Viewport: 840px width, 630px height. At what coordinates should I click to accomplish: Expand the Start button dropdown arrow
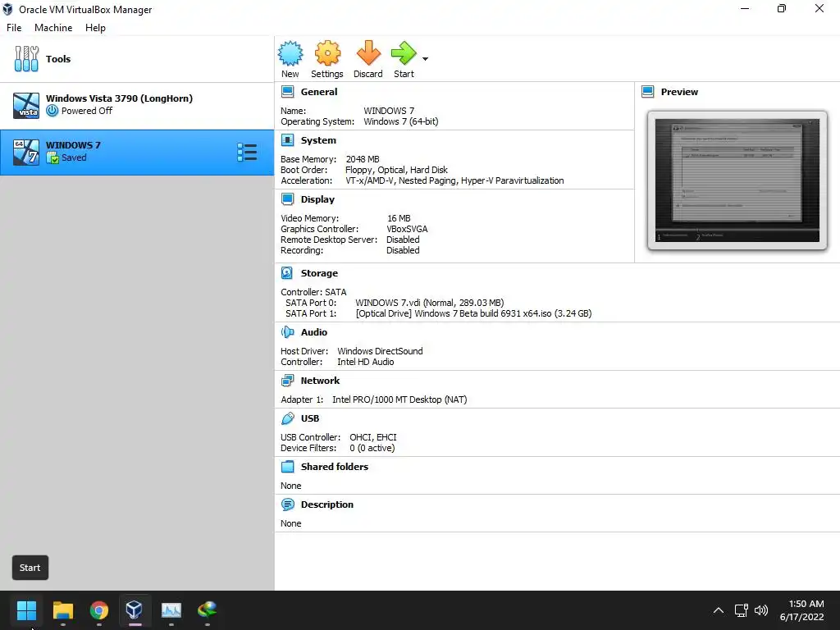tap(426, 59)
